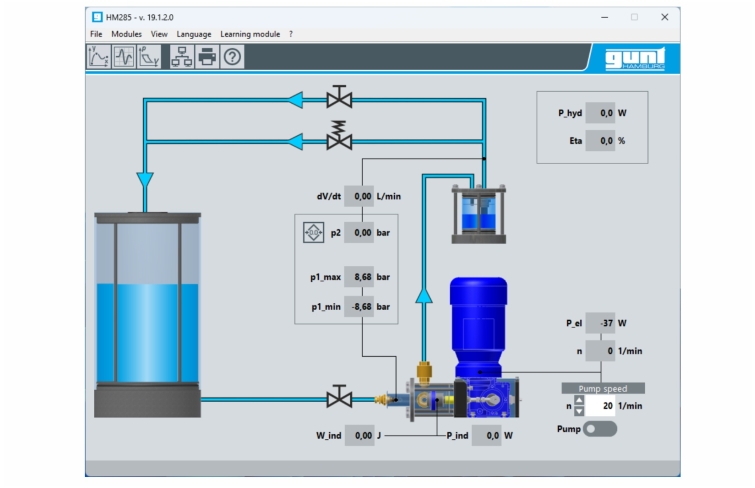Open the Modules menu
The width and height of the screenshot is (755, 488).
(x=126, y=34)
